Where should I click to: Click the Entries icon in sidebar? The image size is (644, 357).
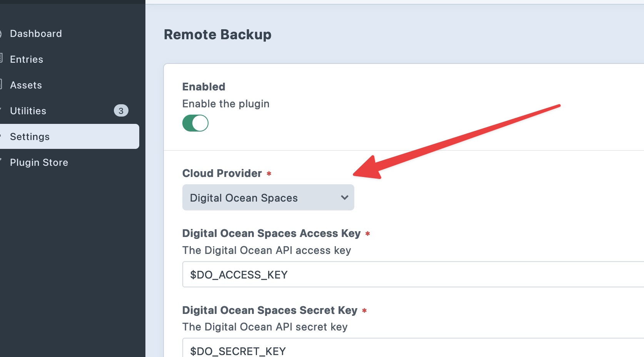click(x=1, y=58)
